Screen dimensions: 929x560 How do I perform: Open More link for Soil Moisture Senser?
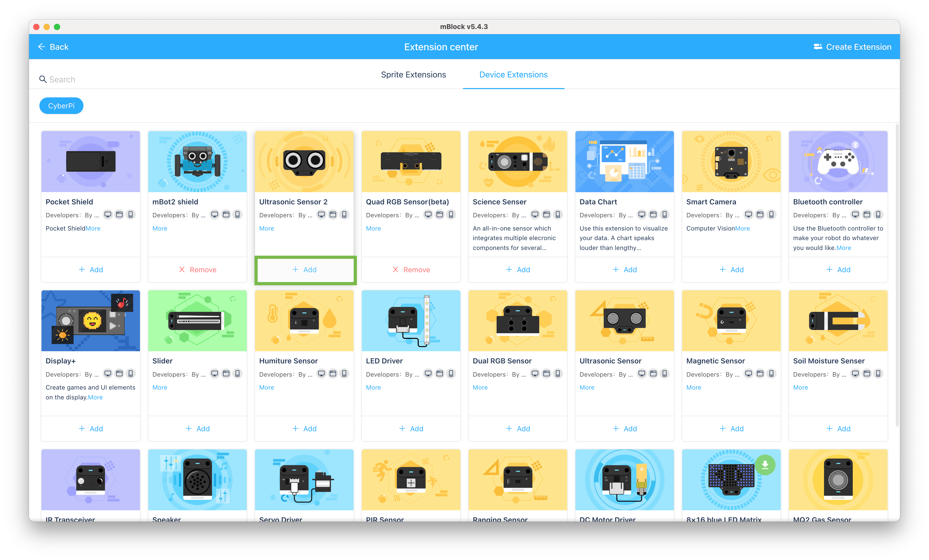point(800,387)
